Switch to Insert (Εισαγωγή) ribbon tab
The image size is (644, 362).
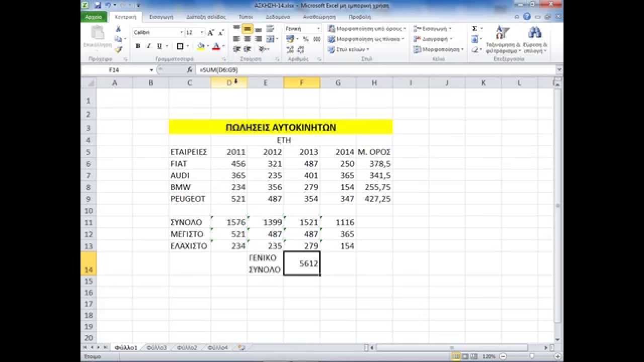(161, 17)
